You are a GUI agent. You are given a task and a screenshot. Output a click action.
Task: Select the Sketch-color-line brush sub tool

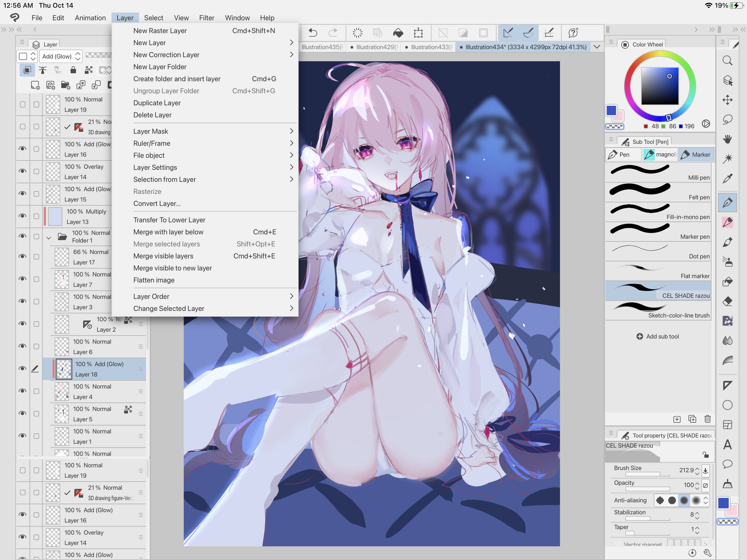point(658,310)
